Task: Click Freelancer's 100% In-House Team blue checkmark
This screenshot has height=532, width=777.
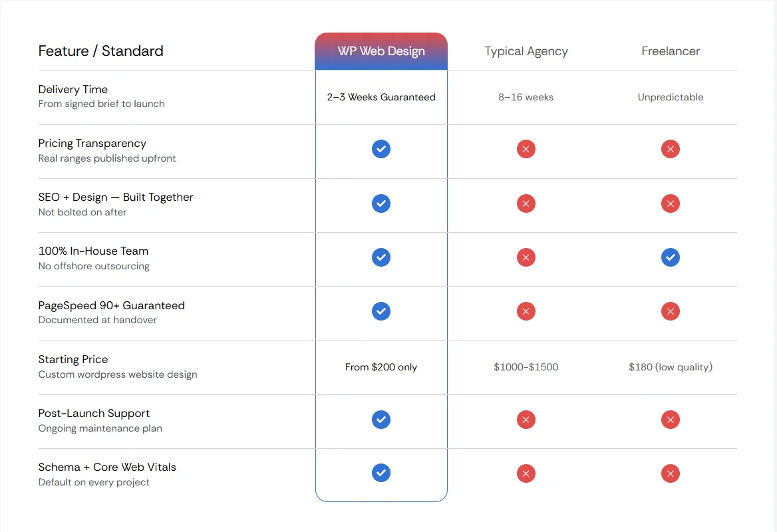Action: [x=670, y=257]
